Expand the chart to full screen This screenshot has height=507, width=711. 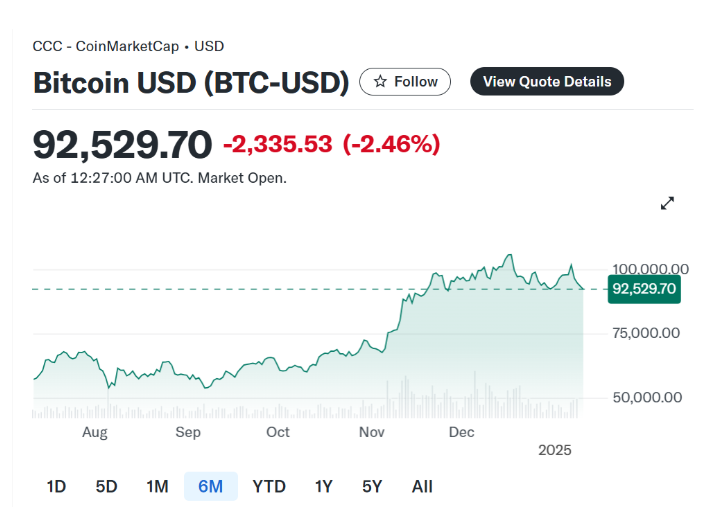coord(668,203)
